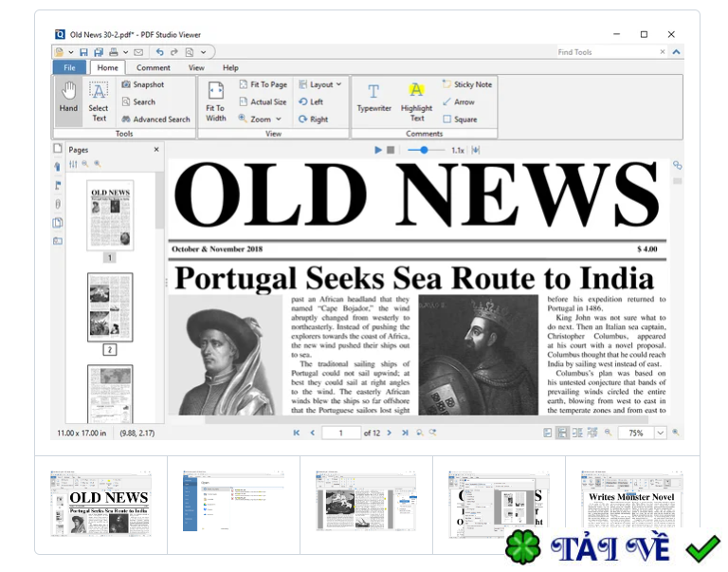This screenshot has height=572, width=728.
Task: Open file using the folder icon
Action: 59,52
